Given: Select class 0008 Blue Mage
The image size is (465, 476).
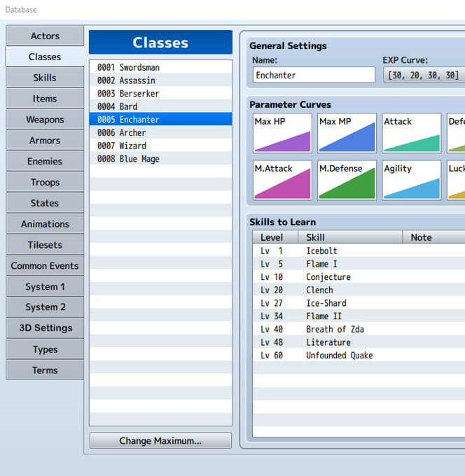Looking at the screenshot, I should 160,158.
